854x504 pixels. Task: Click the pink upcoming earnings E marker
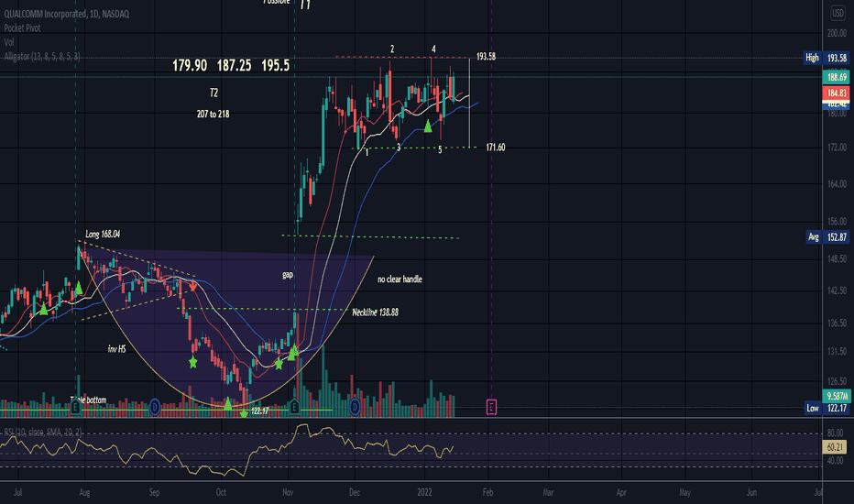pyautogui.click(x=491, y=407)
